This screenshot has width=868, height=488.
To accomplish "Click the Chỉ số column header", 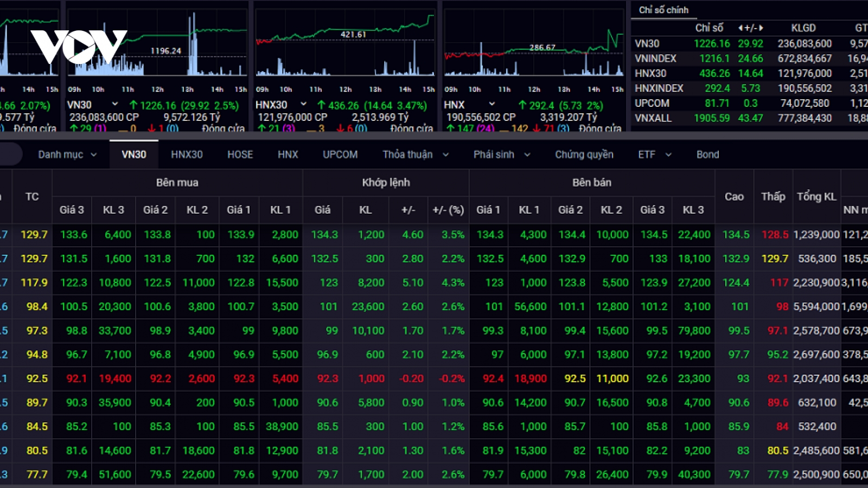I will [x=709, y=28].
